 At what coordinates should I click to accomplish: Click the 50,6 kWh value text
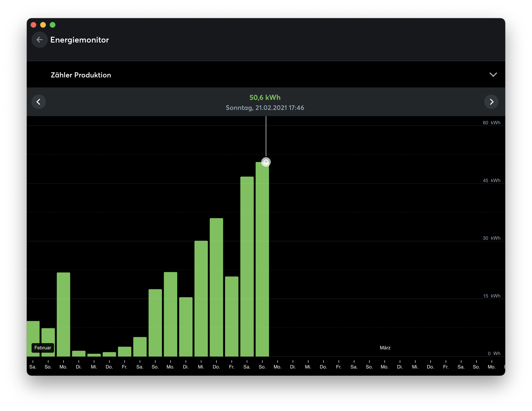[x=265, y=97]
